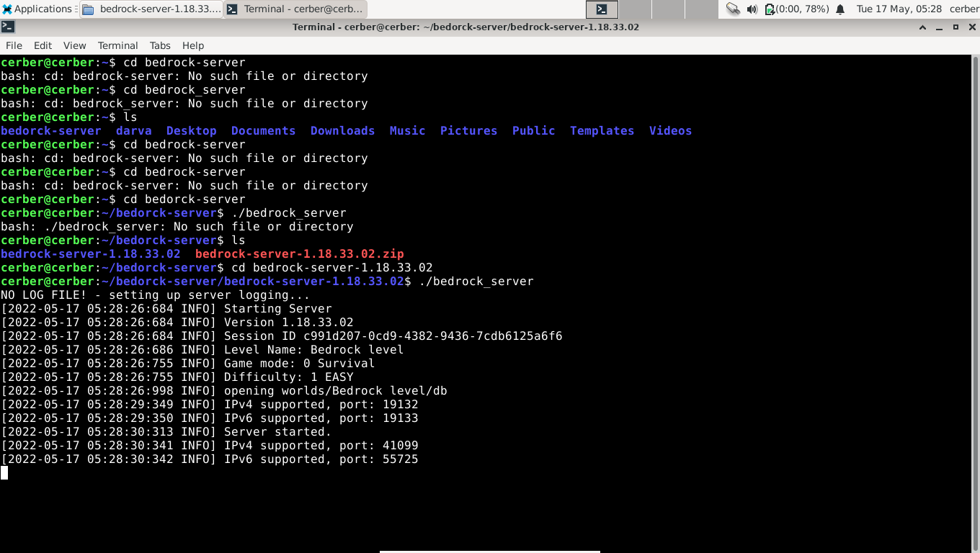Open the Terminal menu
Screen dimensions: 980x553
click(x=117, y=45)
